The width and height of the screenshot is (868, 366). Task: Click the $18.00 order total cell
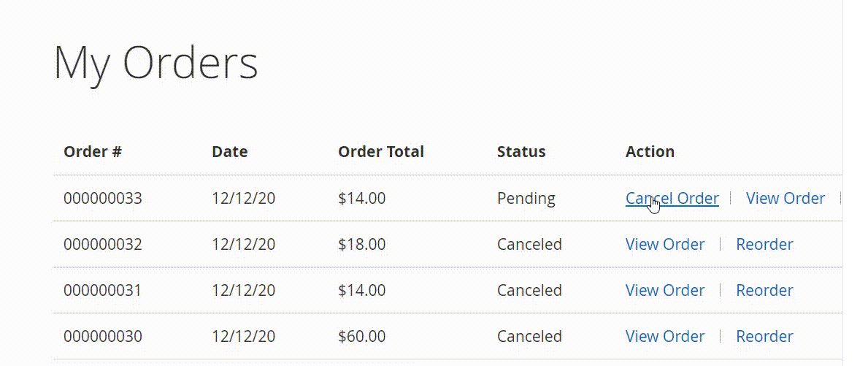[362, 244]
